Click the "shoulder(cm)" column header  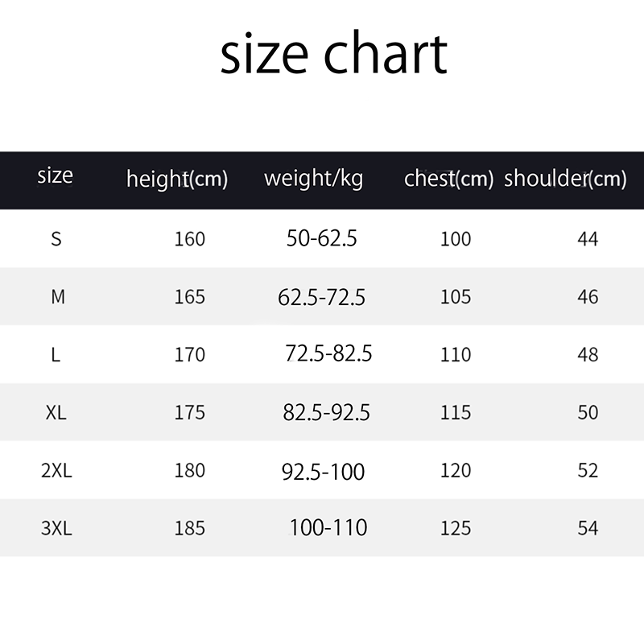click(565, 179)
